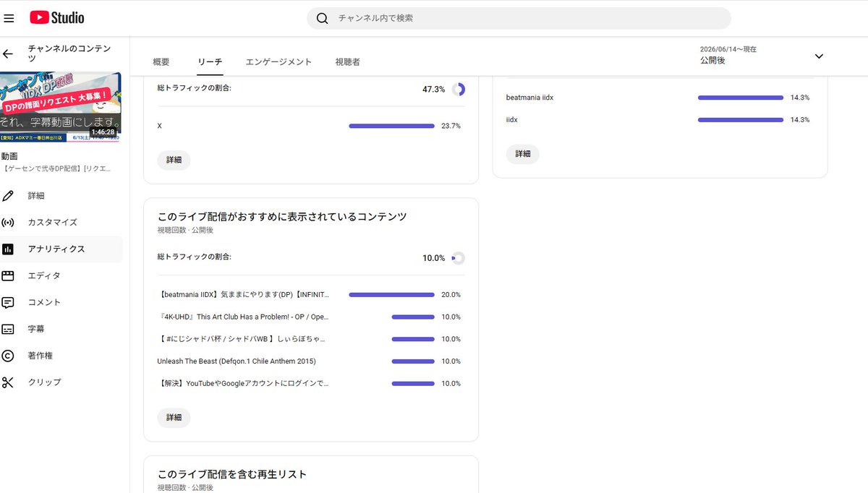This screenshot has width=868, height=493.
Task: Click the 47.3% total traffic value
Action: tap(434, 89)
